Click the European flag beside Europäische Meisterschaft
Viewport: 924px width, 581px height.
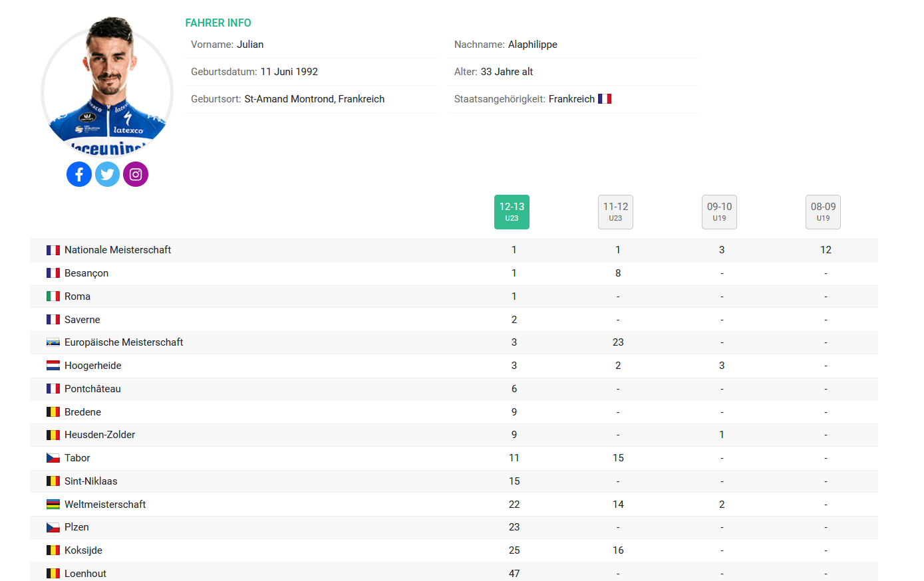coord(53,342)
